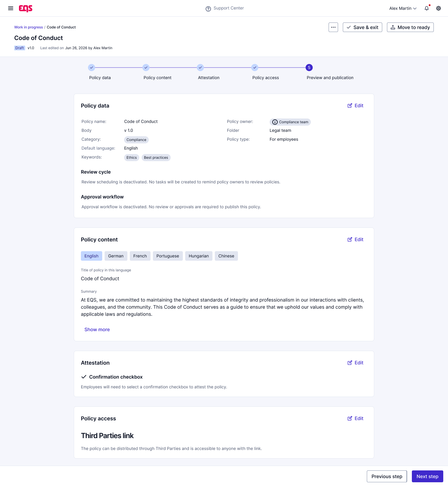Click the Legal team folder value
The height and width of the screenshot is (487, 448).
coord(280,130)
